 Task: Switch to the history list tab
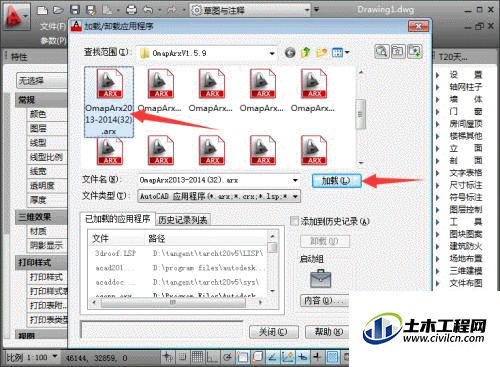coord(183,220)
